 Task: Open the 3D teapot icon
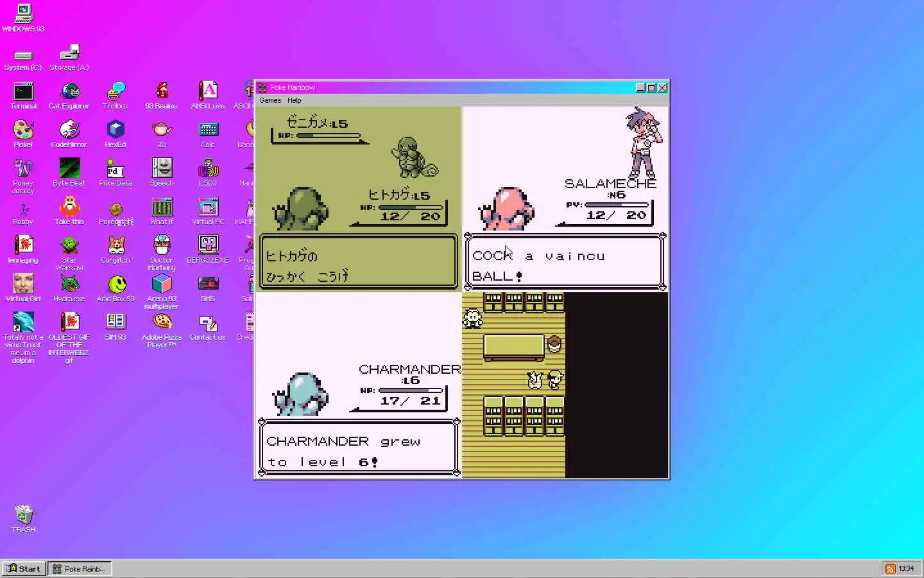click(x=162, y=134)
